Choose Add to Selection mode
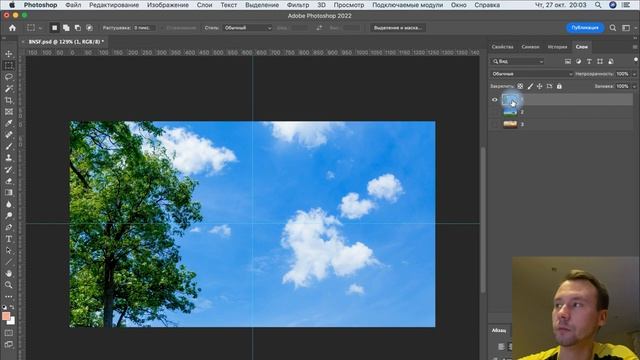Viewport: 640px width, 360px height. [x=66, y=28]
